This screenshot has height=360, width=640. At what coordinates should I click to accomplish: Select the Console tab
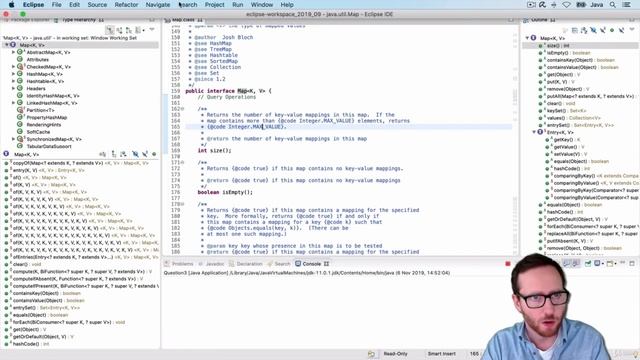312,264
